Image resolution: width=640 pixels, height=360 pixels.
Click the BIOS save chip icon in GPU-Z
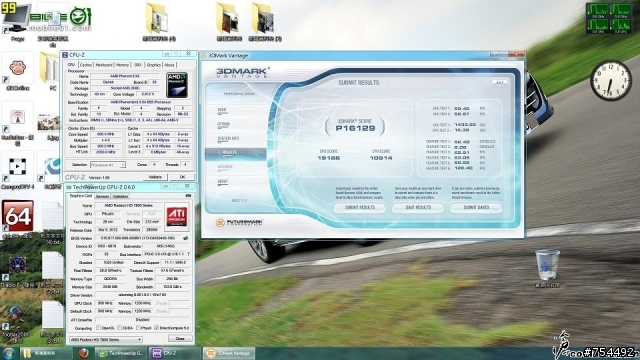(x=186, y=238)
